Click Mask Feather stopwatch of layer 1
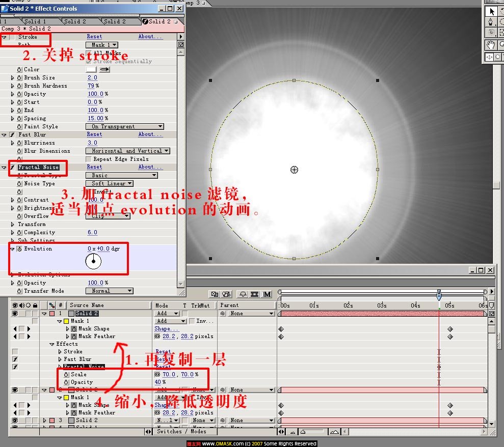The image size is (504, 447). point(74,337)
